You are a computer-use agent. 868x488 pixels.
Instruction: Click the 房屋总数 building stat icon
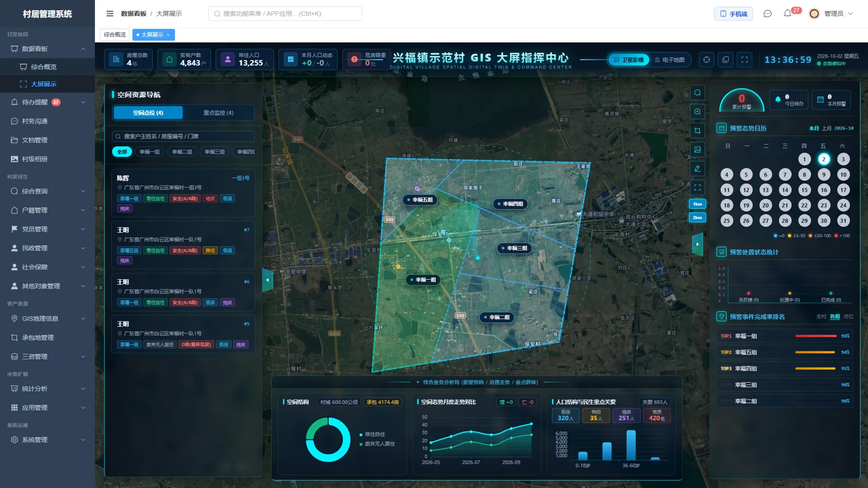(116, 59)
